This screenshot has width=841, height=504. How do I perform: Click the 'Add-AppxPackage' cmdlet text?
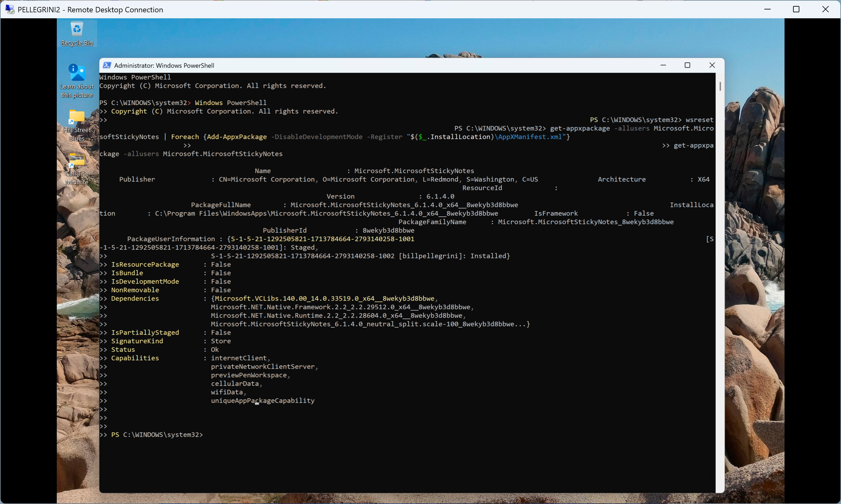tap(237, 137)
